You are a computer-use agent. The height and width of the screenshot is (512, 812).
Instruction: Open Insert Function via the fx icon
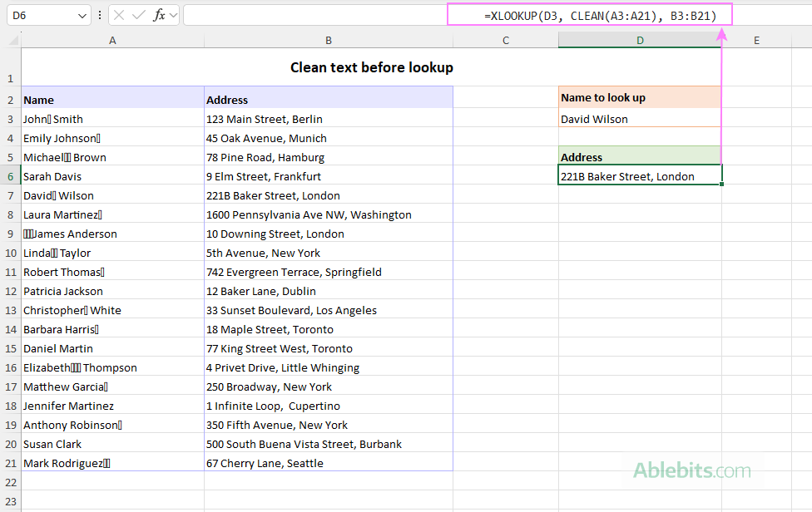tap(158, 14)
